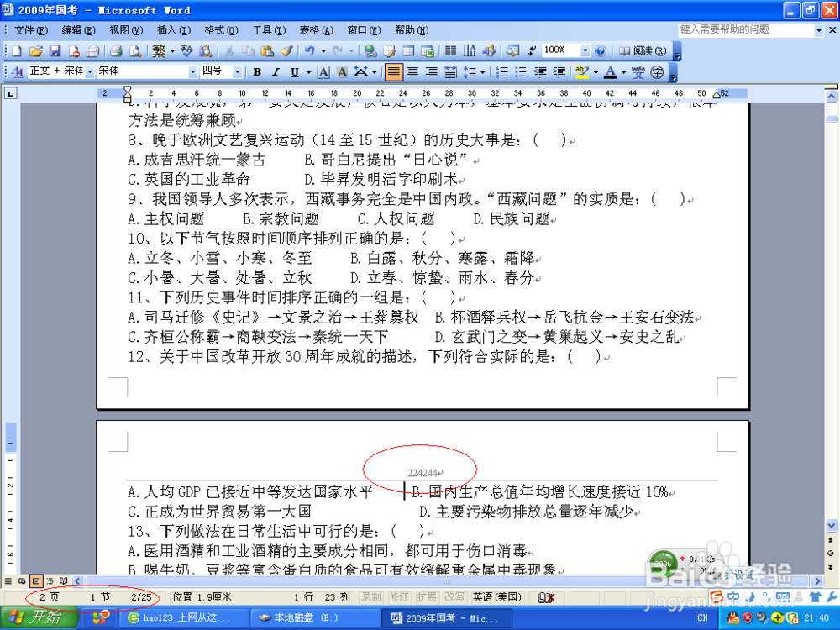Toggle underline formatting
Viewport: 840px width, 630px height.
295,71
